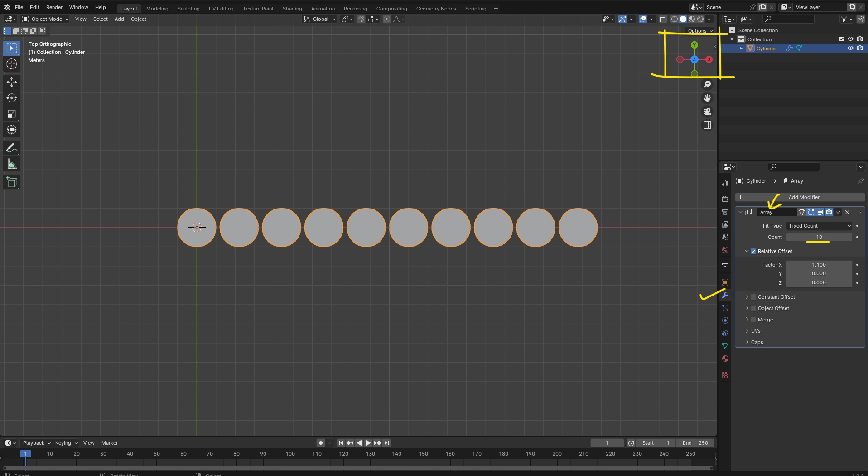Open the Modifier Properties wrench tab
The image size is (868, 476).
point(725,295)
